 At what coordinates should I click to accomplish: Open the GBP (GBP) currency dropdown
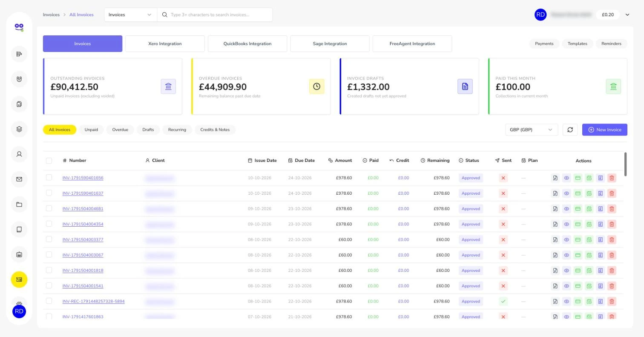(x=532, y=130)
